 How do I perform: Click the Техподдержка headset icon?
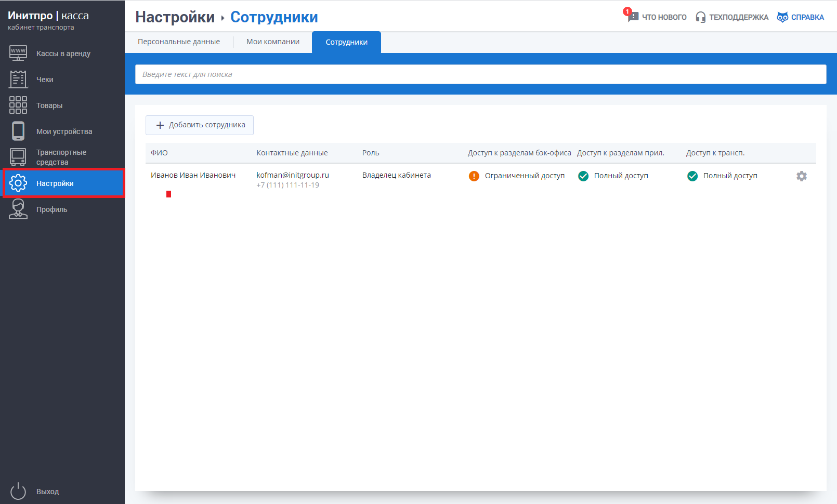(x=701, y=17)
